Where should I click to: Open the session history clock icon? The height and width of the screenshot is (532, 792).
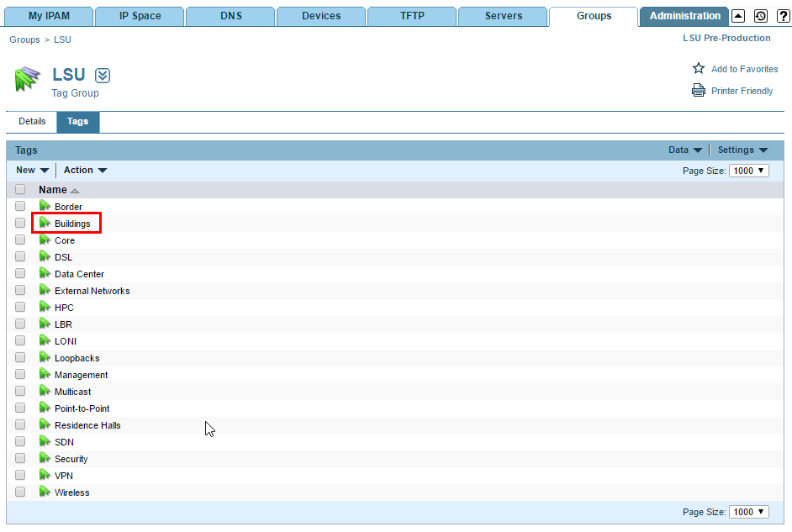coord(761,16)
